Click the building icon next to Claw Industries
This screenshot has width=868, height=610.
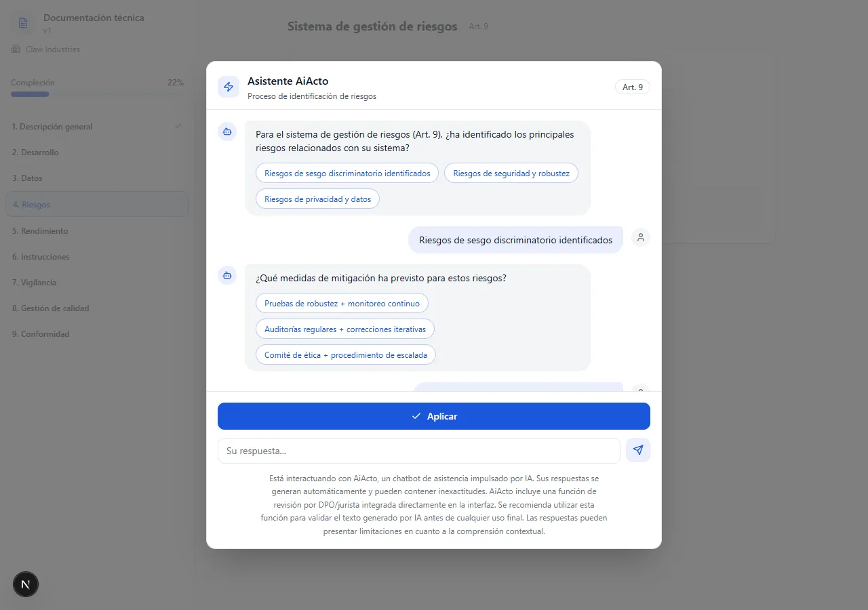point(16,49)
